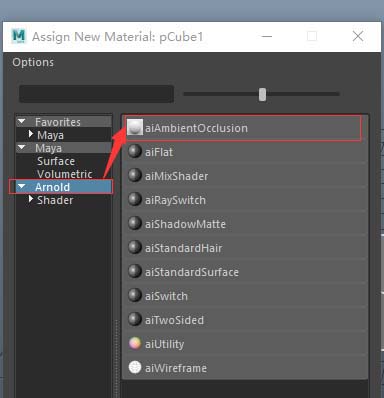Image resolution: width=384 pixels, height=398 pixels.
Task: Click the aiTwoSided sphere icon
Action: click(135, 319)
